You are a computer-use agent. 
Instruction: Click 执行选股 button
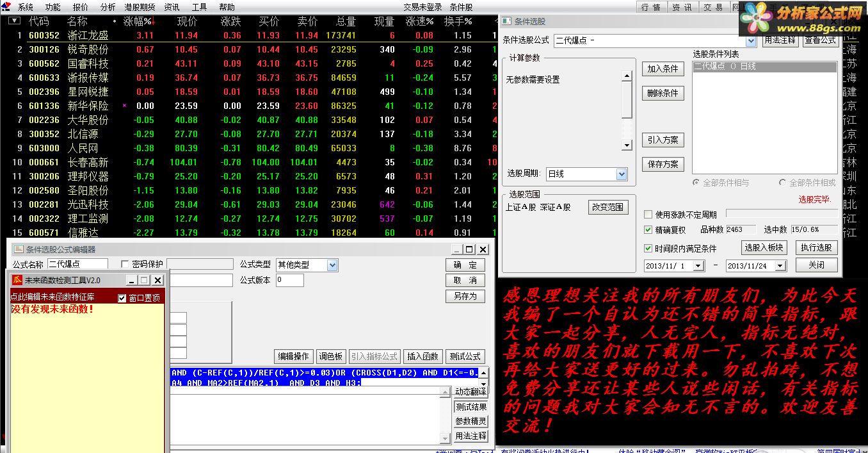pyautogui.click(x=816, y=248)
